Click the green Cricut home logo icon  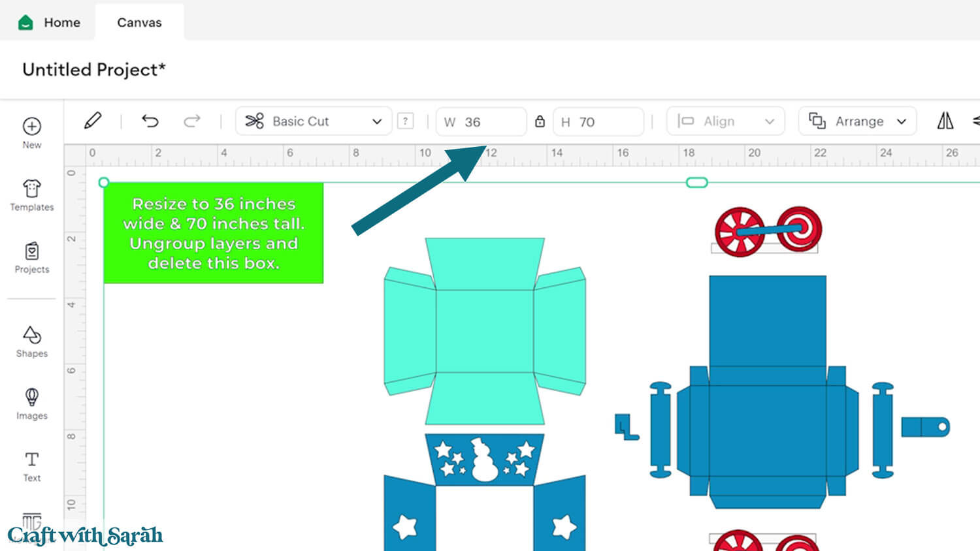coord(25,22)
